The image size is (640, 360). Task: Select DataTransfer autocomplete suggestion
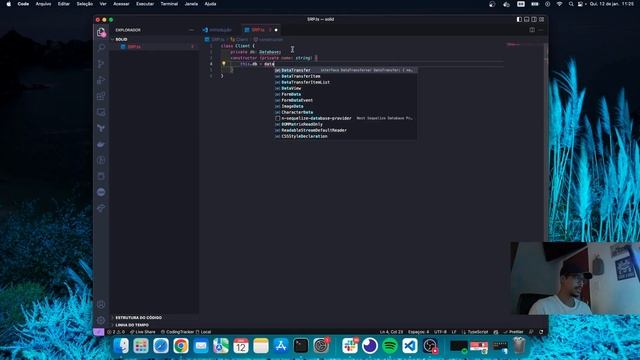click(x=345, y=70)
